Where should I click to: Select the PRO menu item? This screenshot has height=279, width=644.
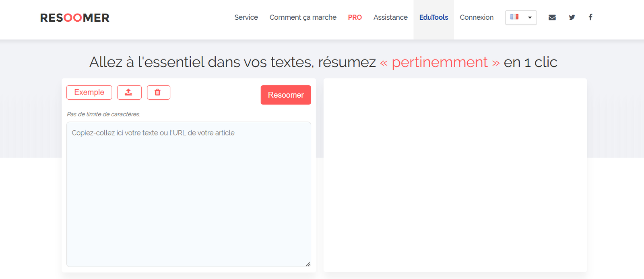pos(355,17)
